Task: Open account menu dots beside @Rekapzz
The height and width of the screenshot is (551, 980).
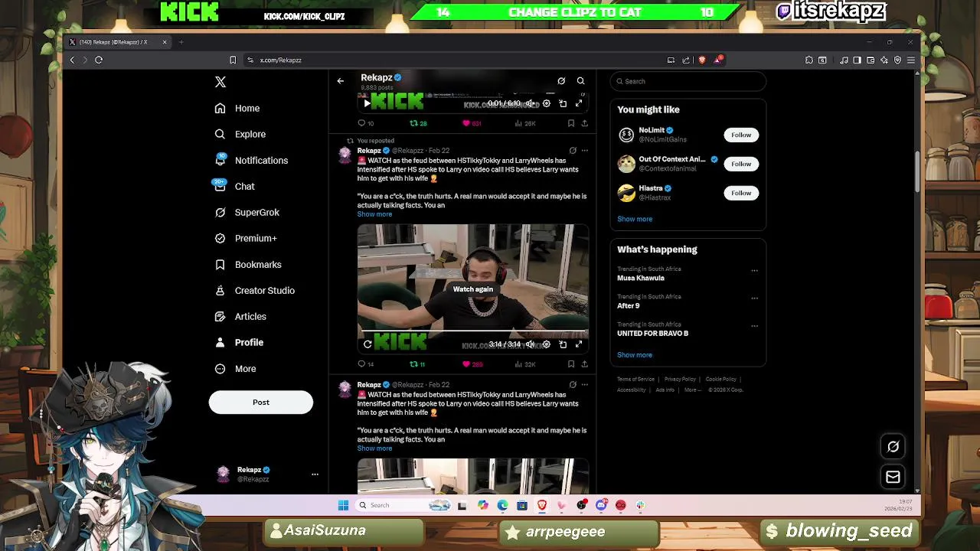Action: (x=315, y=474)
